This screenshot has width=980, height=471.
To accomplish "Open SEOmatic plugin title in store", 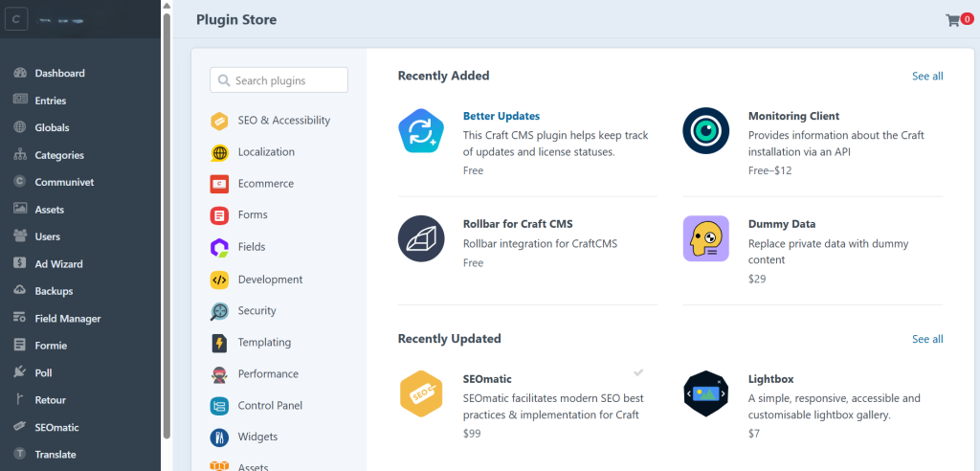I will point(487,379).
